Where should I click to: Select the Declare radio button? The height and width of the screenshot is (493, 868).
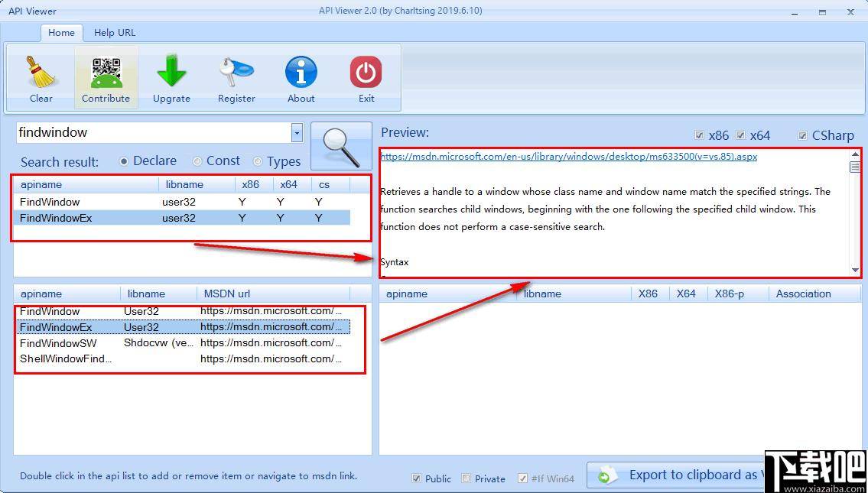(124, 161)
